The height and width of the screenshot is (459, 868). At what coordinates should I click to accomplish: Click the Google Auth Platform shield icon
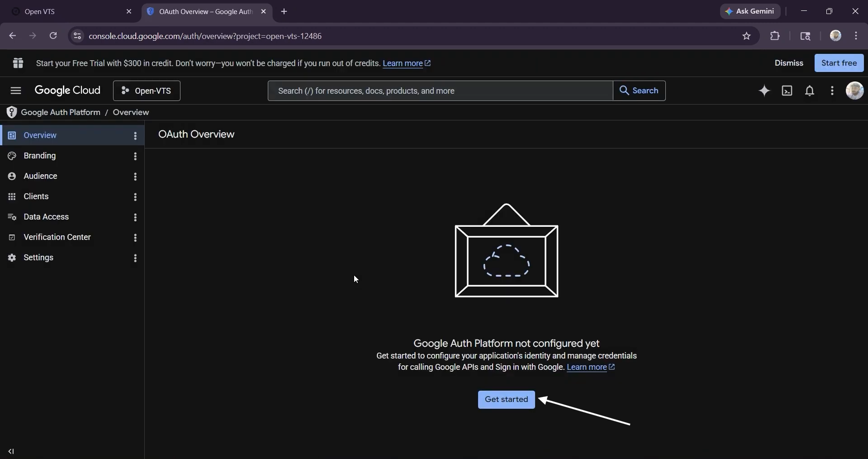click(x=12, y=112)
